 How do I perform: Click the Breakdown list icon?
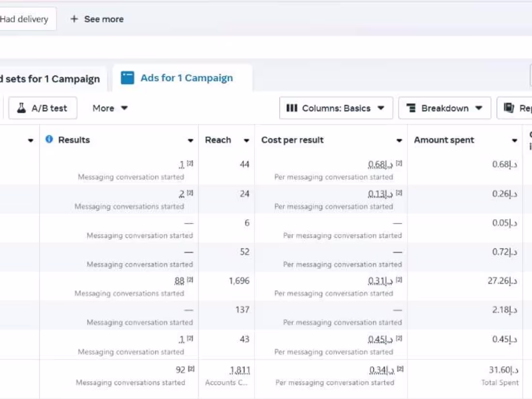pyautogui.click(x=411, y=108)
